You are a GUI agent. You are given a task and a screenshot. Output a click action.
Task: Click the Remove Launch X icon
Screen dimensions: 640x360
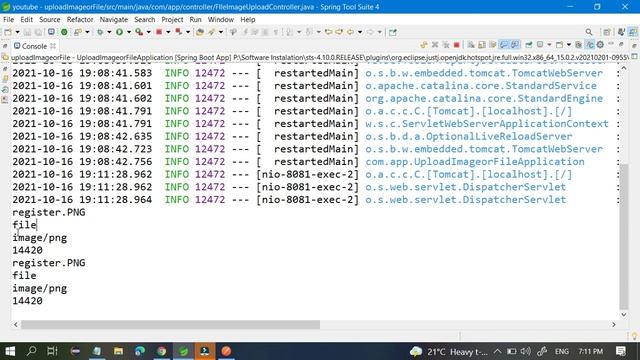tap(435, 45)
